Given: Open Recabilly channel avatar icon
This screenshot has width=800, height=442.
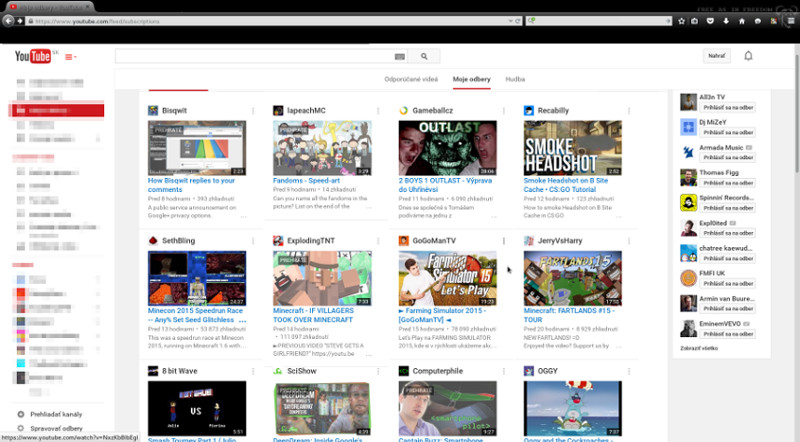Looking at the screenshot, I should 529,110.
